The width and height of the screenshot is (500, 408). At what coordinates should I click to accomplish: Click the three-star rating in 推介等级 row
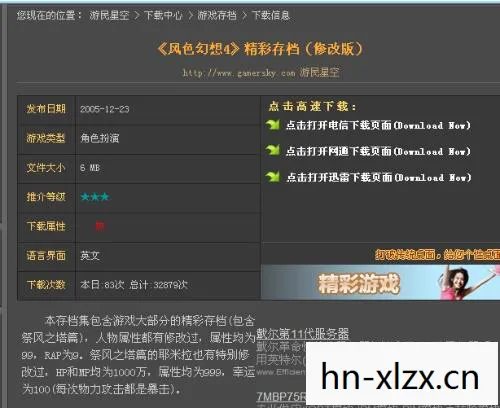click(x=95, y=197)
